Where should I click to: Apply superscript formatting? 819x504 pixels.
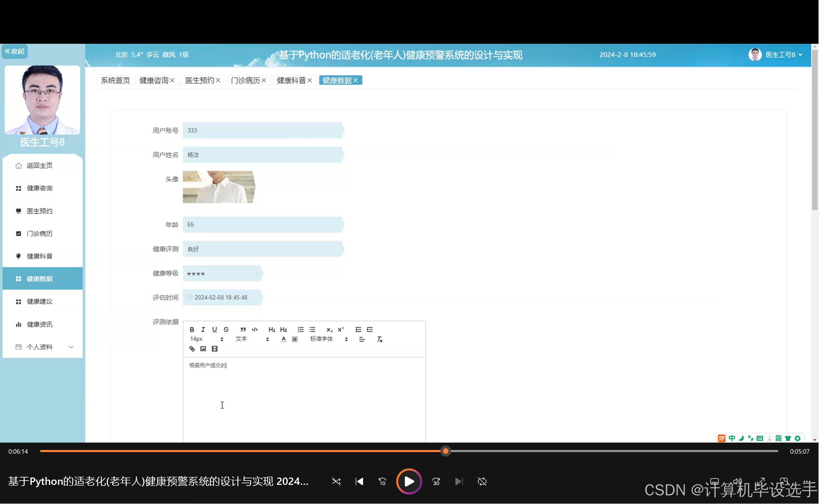pyautogui.click(x=341, y=329)
